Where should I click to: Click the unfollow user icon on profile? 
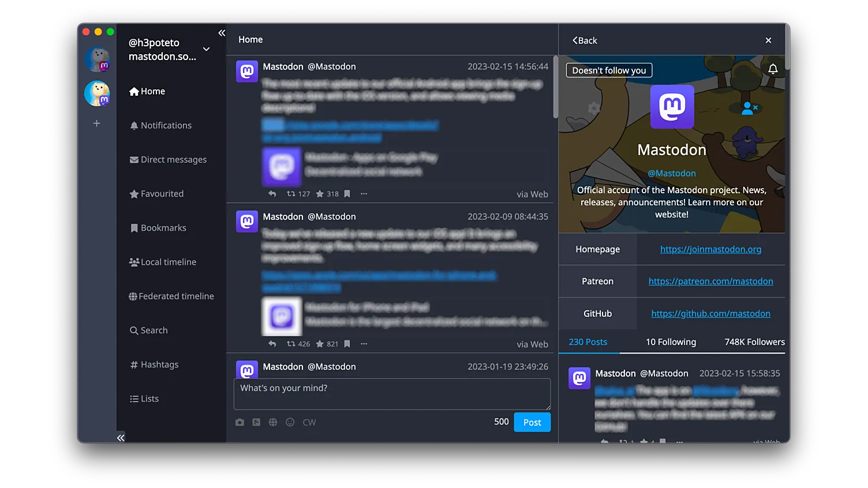point(749,108)
